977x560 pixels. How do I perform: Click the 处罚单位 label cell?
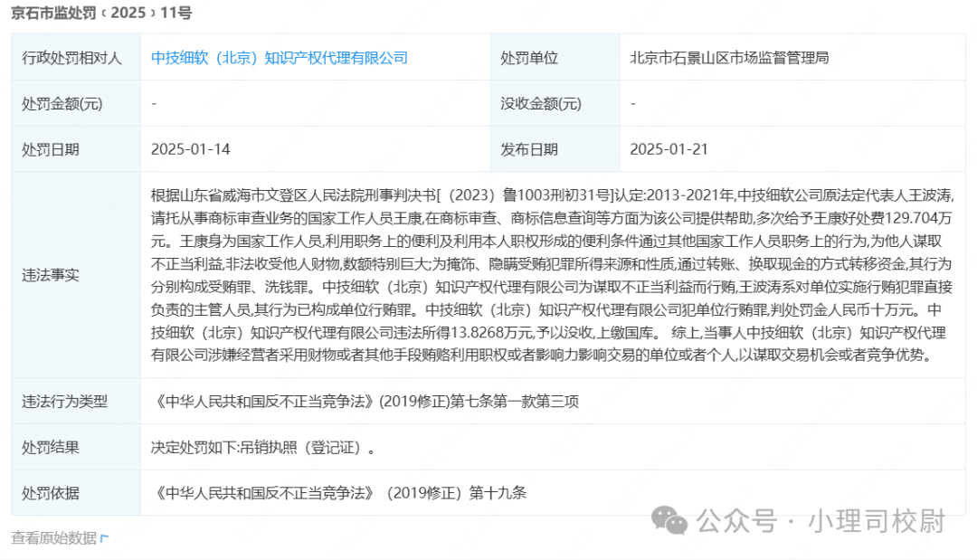pos(555,57)
